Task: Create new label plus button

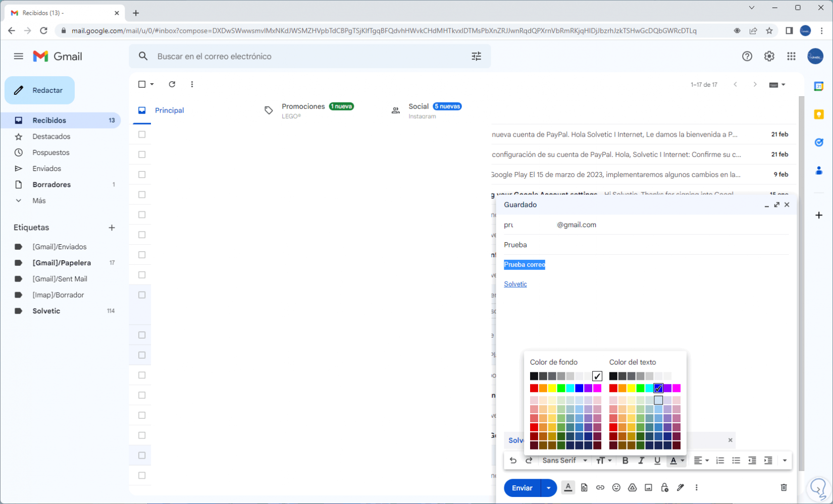Action: point(112,228)
